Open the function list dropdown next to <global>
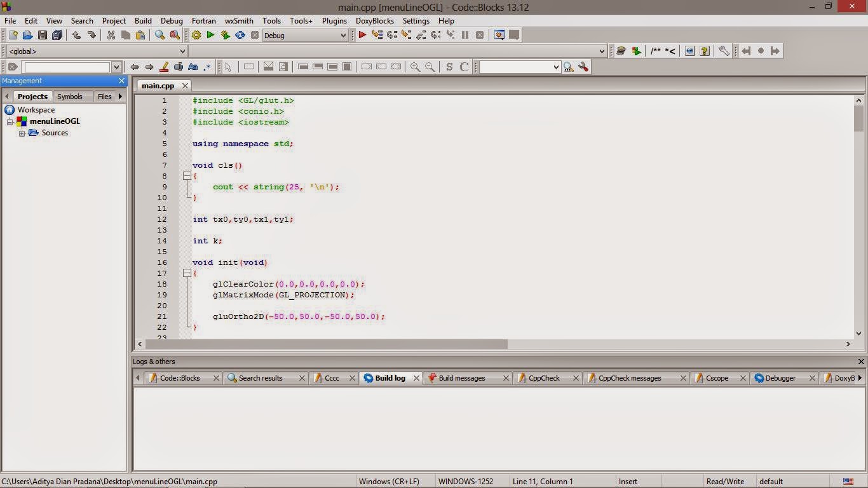 (x=398, y=51)
